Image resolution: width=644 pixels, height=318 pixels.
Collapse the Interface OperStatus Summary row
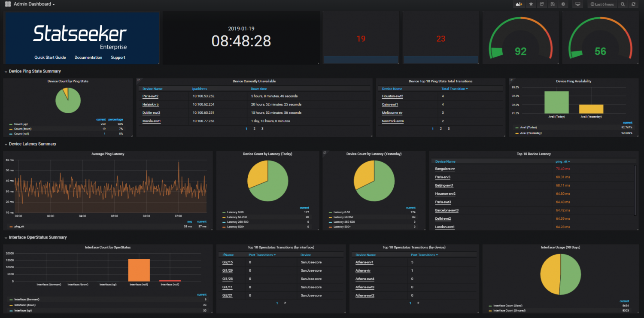click(35, 237)
